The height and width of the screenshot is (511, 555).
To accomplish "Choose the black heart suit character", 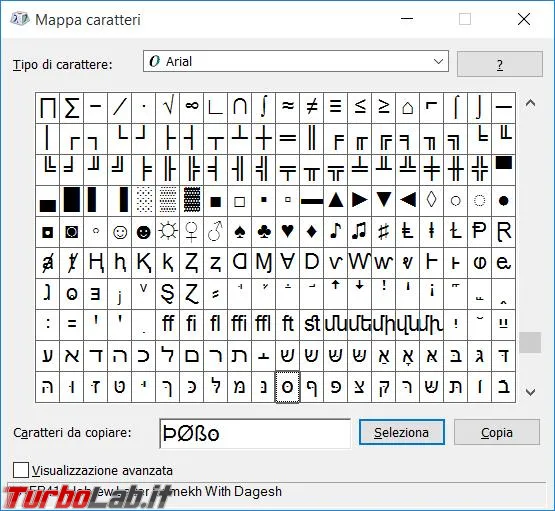I will [x=287, y=232].
